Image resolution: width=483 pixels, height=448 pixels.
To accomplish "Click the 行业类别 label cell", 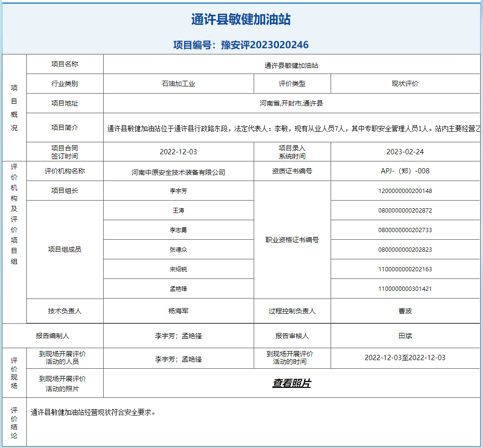I will (x=64, y=84).
